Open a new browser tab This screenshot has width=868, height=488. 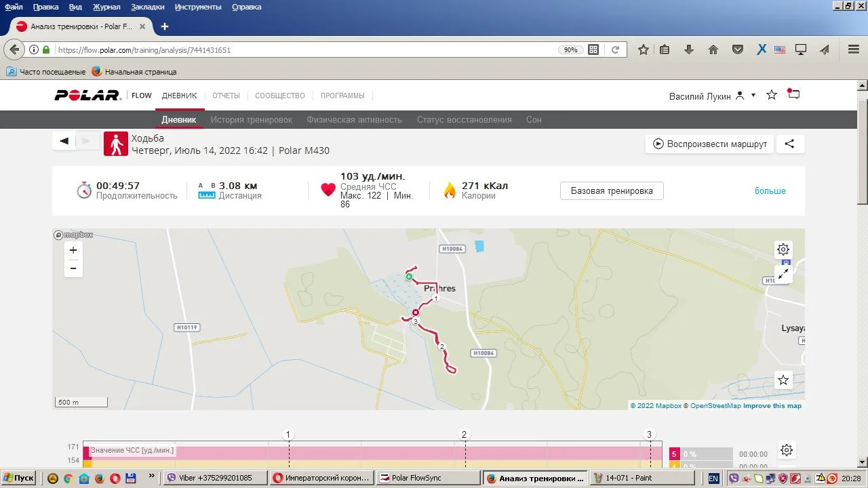coord(164,26)
